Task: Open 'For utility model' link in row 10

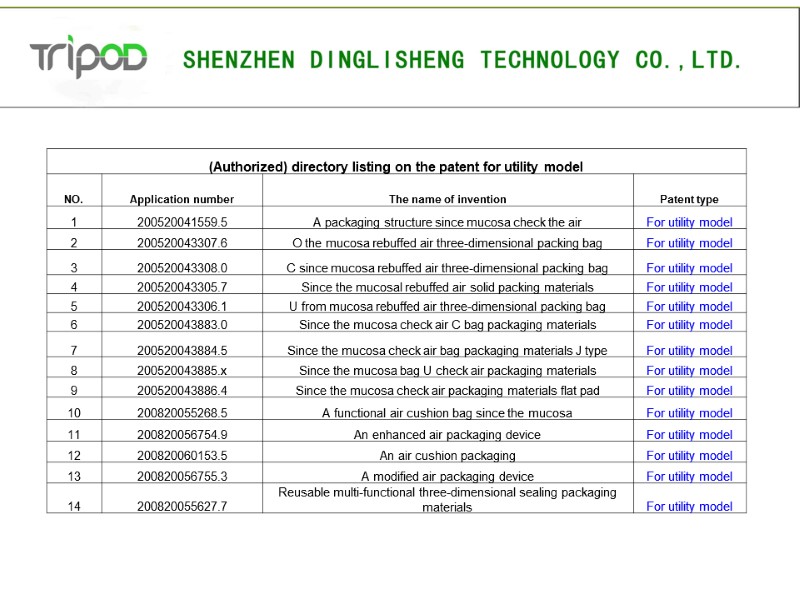Action: [x=689, y=413]
